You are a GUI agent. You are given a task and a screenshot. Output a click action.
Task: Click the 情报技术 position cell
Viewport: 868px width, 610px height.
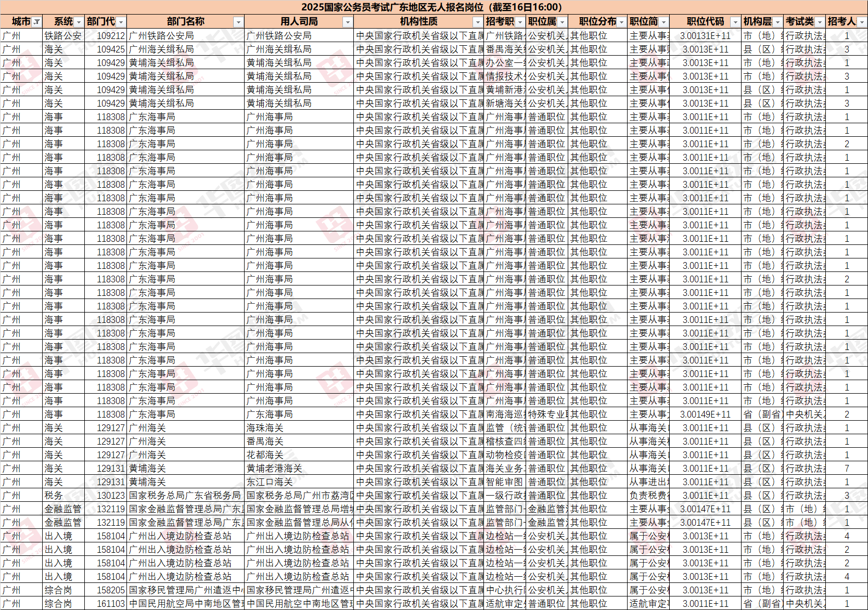tap(505, 76)
